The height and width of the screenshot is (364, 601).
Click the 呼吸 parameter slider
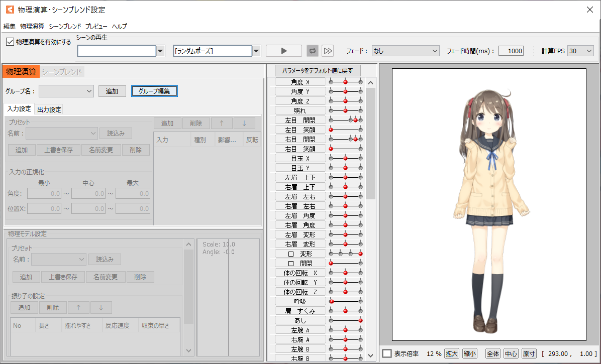coord(346,301)
